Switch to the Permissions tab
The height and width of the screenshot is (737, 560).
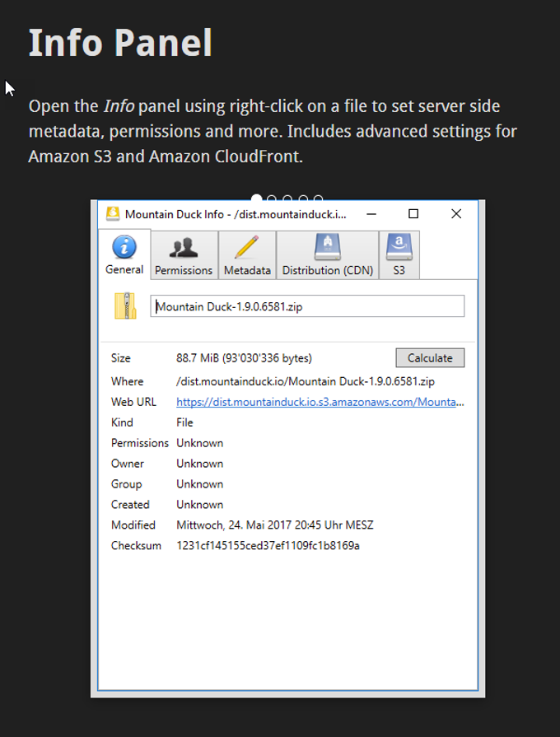(x=184, y=255)
